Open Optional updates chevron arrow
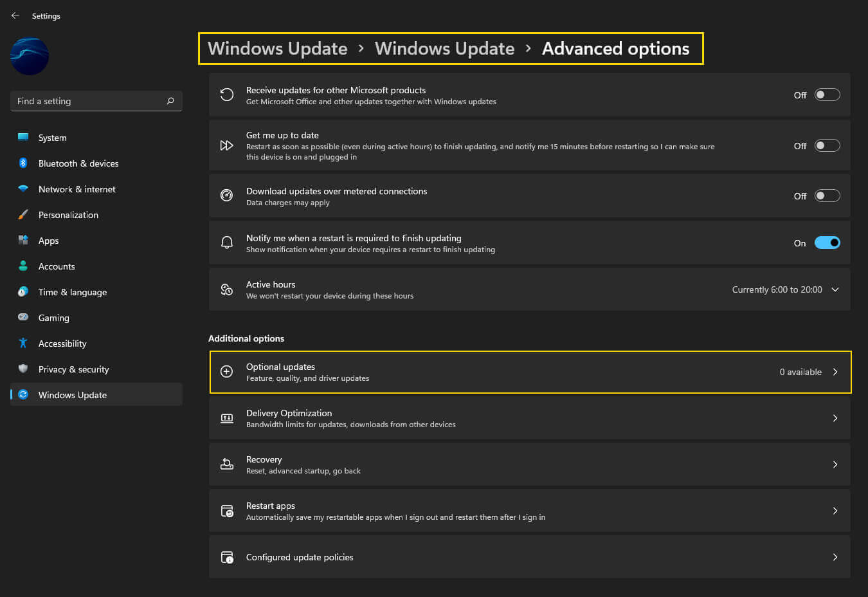 [835, 372]
